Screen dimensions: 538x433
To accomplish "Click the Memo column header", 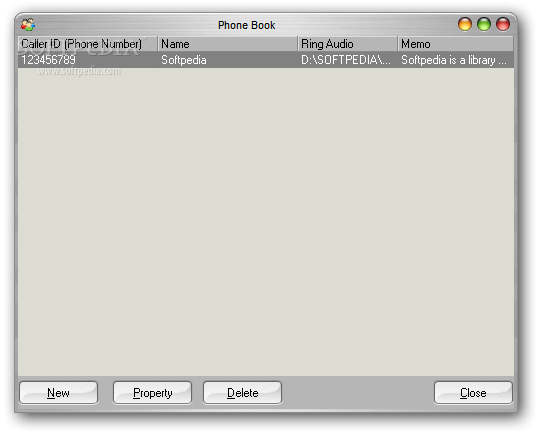I will pyautogui.click(x=456, y=44).
